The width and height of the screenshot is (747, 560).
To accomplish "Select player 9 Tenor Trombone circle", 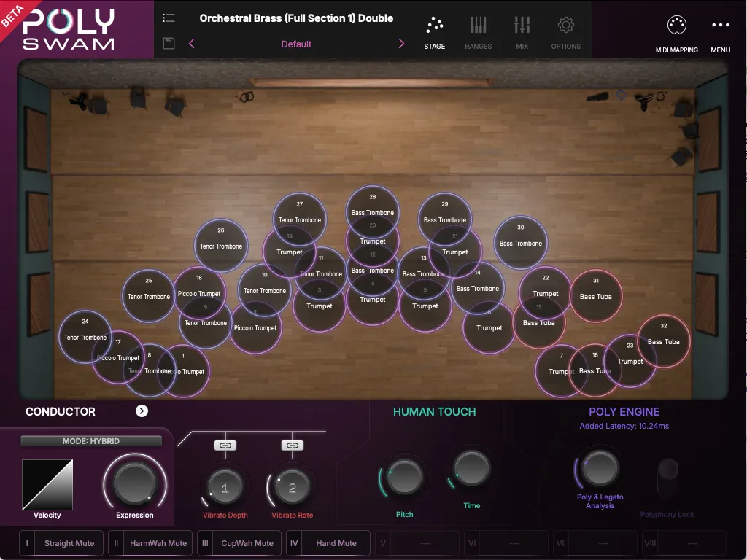I will (206, 322).
